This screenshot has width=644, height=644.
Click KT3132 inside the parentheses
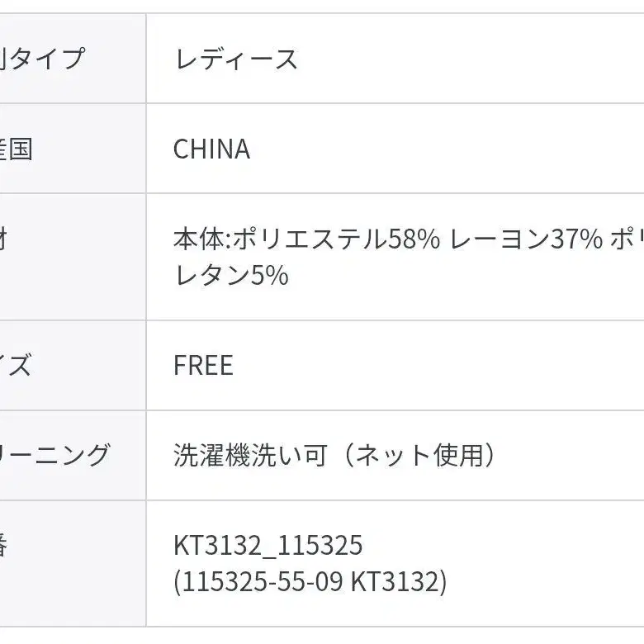[x=394, y=582]
